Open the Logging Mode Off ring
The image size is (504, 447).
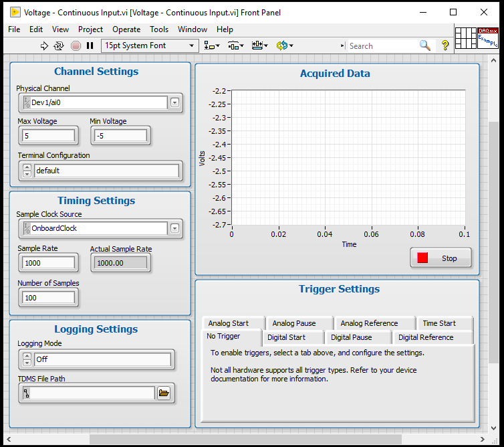[102, 359]
